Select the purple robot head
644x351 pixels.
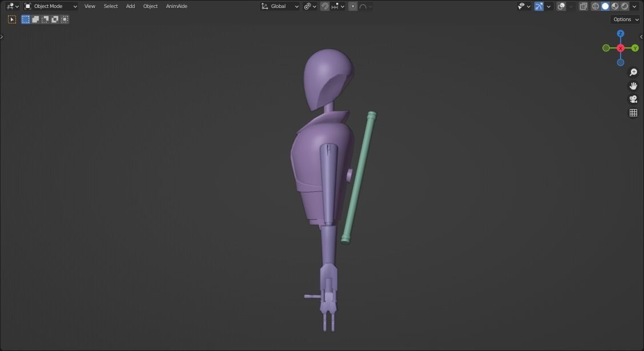[x=328, y=78]
